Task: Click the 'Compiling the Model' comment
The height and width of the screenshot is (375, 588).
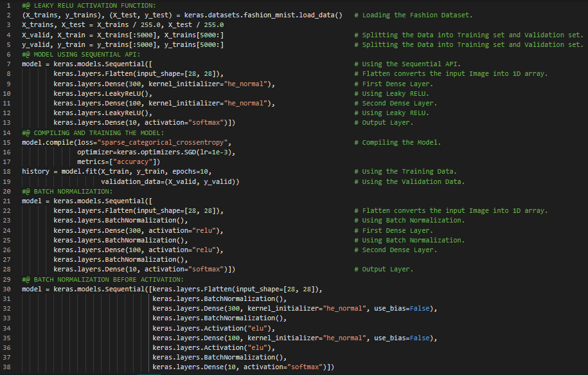Action: (402, 142)
